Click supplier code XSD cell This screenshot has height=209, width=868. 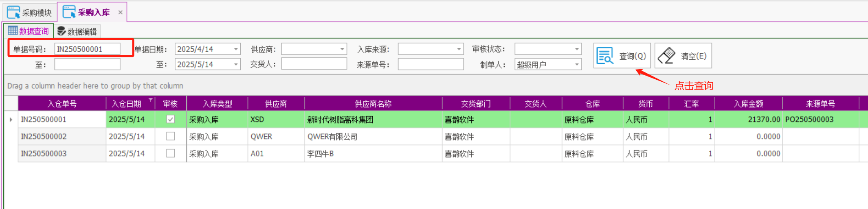276,120
